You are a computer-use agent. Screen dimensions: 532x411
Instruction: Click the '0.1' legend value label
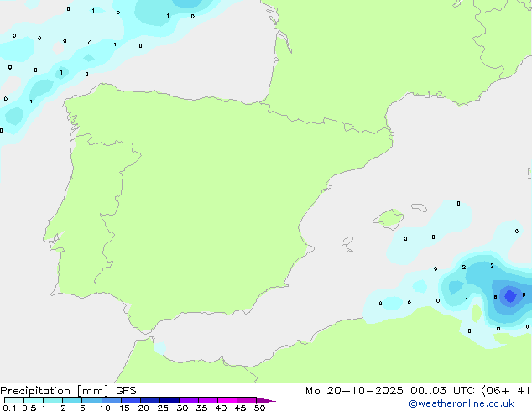9,408
